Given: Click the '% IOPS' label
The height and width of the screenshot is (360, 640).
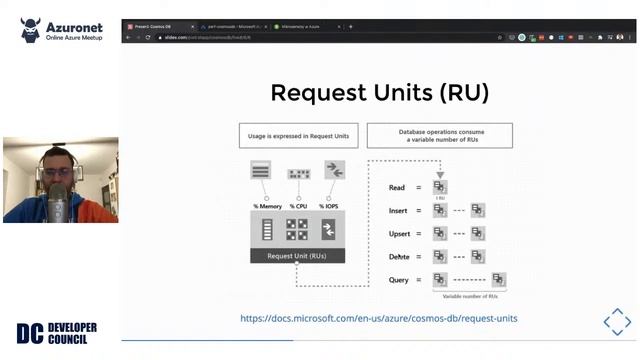Looking at the screenshot, I should click(329, 207).
